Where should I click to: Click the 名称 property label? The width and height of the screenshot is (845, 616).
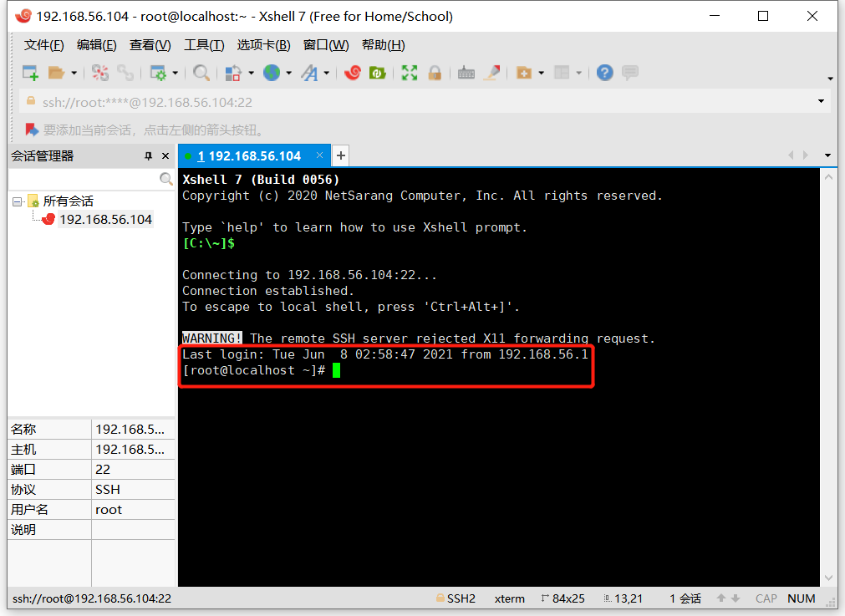click(23, 430)
